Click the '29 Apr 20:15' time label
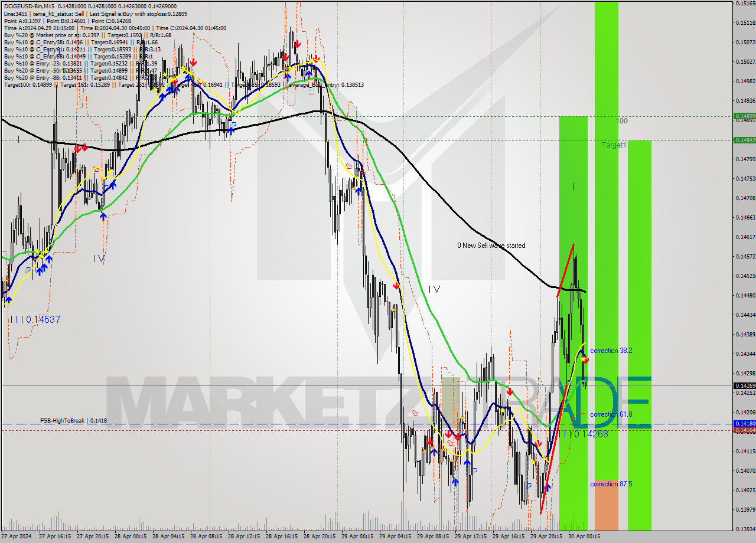The image size is (756, 543). point(545,537)
